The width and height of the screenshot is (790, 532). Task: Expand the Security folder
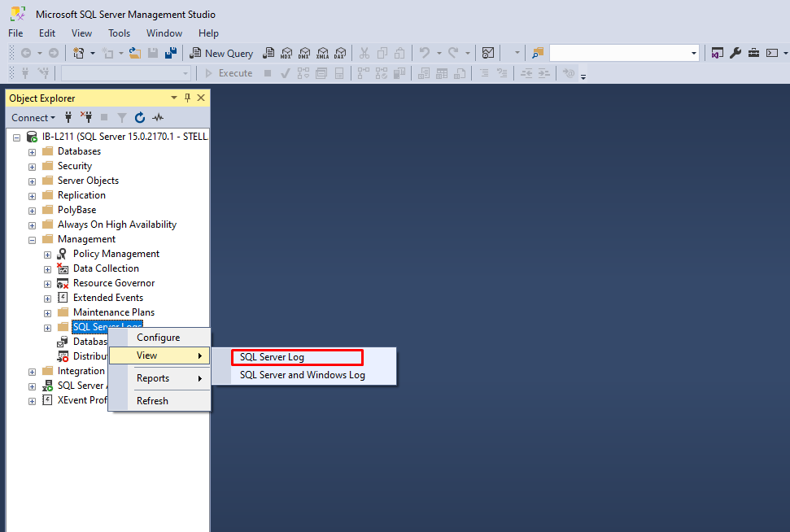point(33,167)
